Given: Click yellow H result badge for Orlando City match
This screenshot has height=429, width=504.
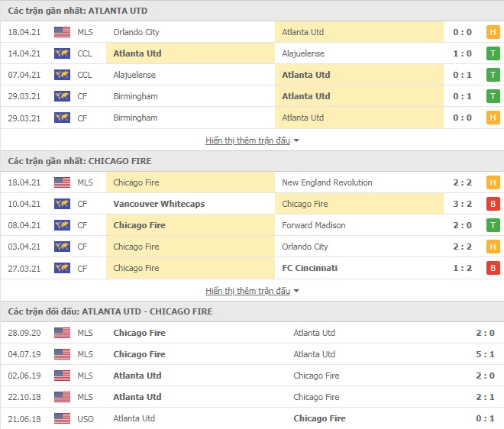Looking at the screenshot, I should 493,32.
